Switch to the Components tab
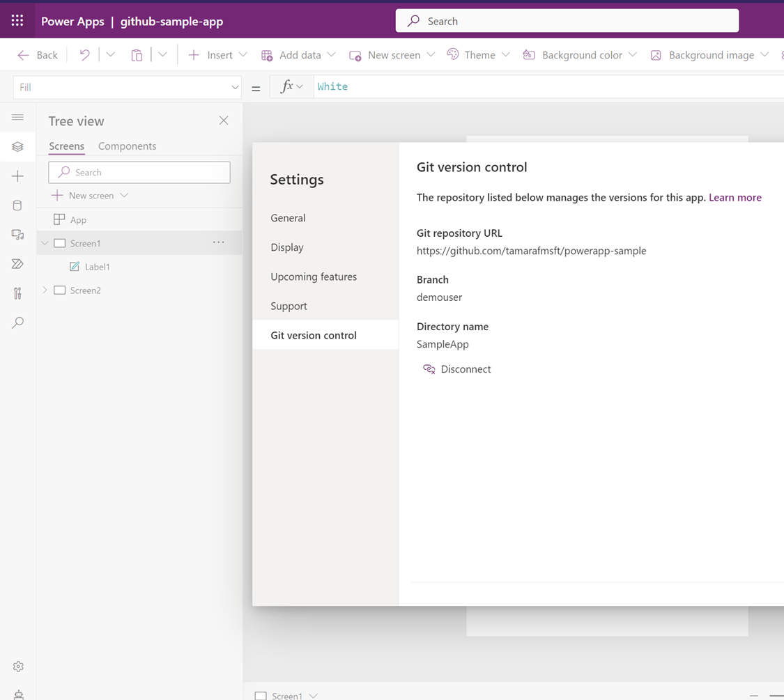This screenshot has width=784, height=700. (x=127, y=146)
